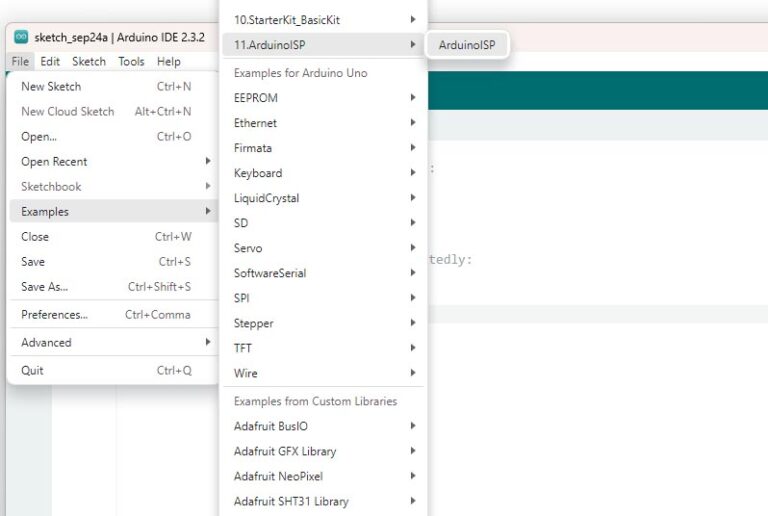Expand the Sketchbook submenu
This screenshot has width=768, height=516.
point(113,187)
